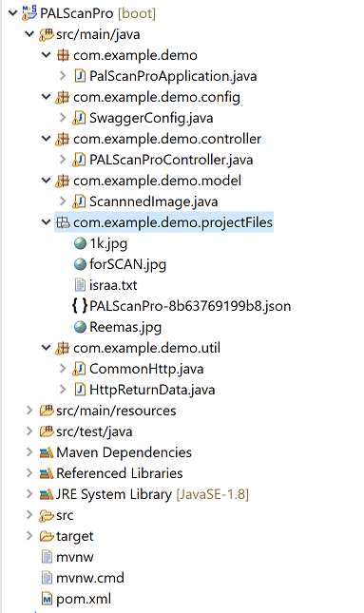Click the PALScanProController.java file icon

[x=79, y=160]
